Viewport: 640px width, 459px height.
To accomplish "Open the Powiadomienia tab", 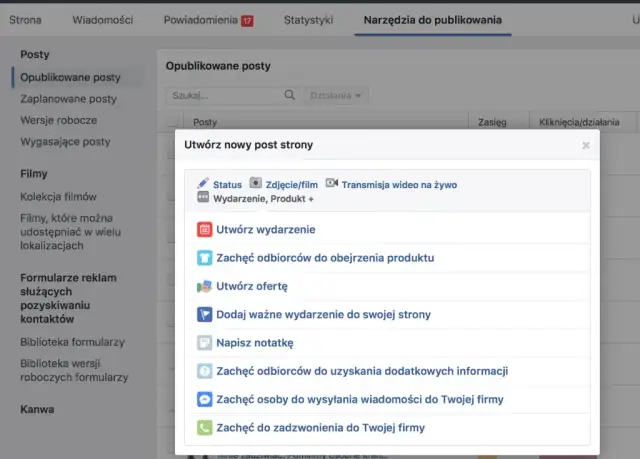I will coord(201,20).
